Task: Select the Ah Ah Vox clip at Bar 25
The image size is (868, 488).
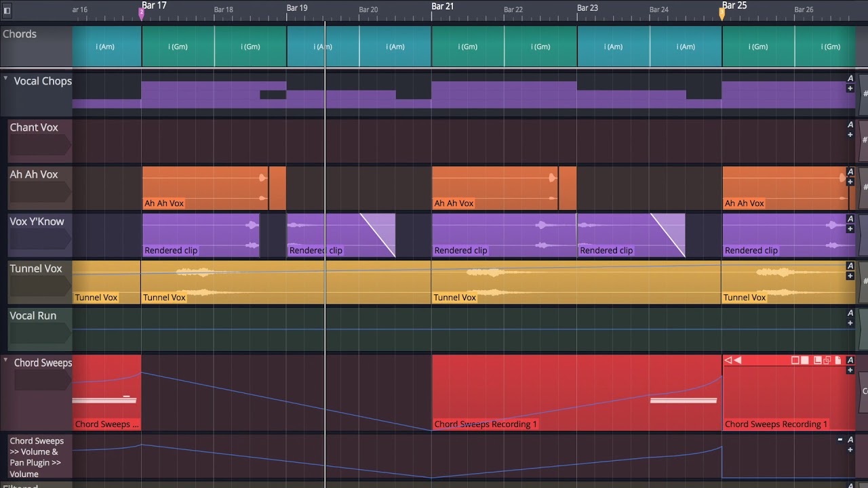Action: click(785, 188)
